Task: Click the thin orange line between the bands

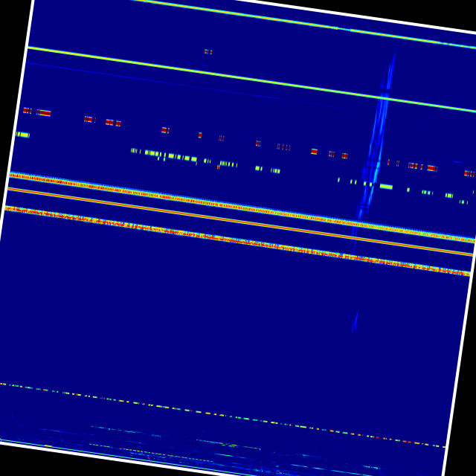Action: click(x=223, y=217)
